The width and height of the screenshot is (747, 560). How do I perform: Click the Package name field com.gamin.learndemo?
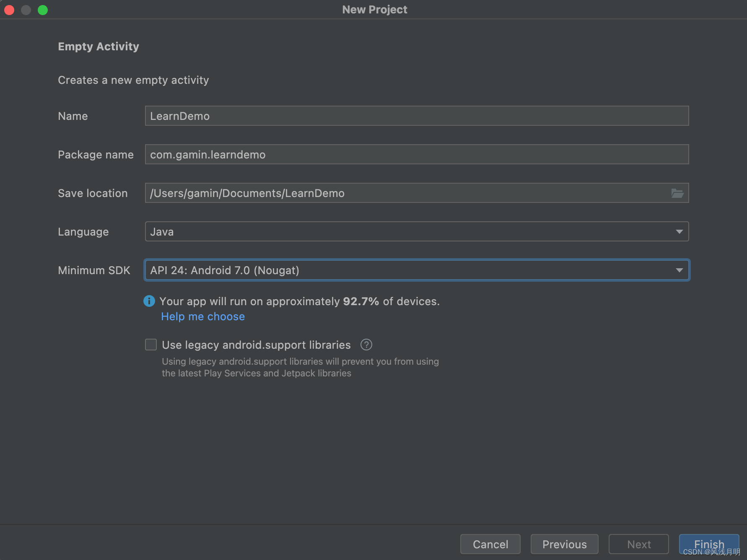pos(417,154)
